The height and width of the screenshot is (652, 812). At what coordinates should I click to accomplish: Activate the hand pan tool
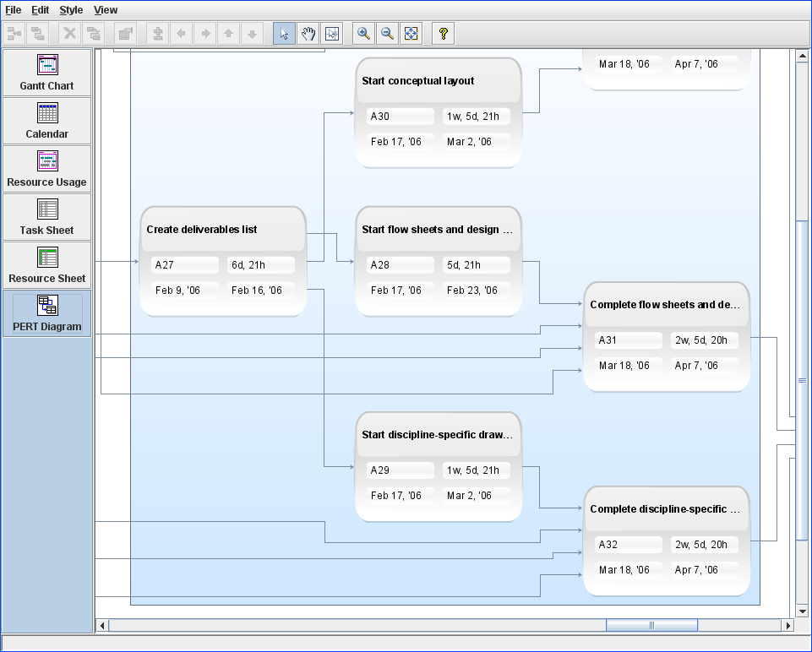tap(308, 34)
